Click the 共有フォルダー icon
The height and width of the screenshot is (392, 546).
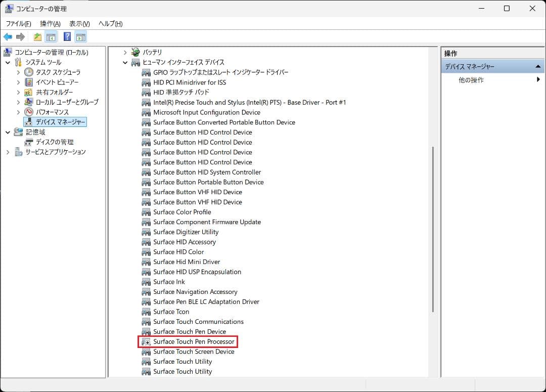pos(28,93)
